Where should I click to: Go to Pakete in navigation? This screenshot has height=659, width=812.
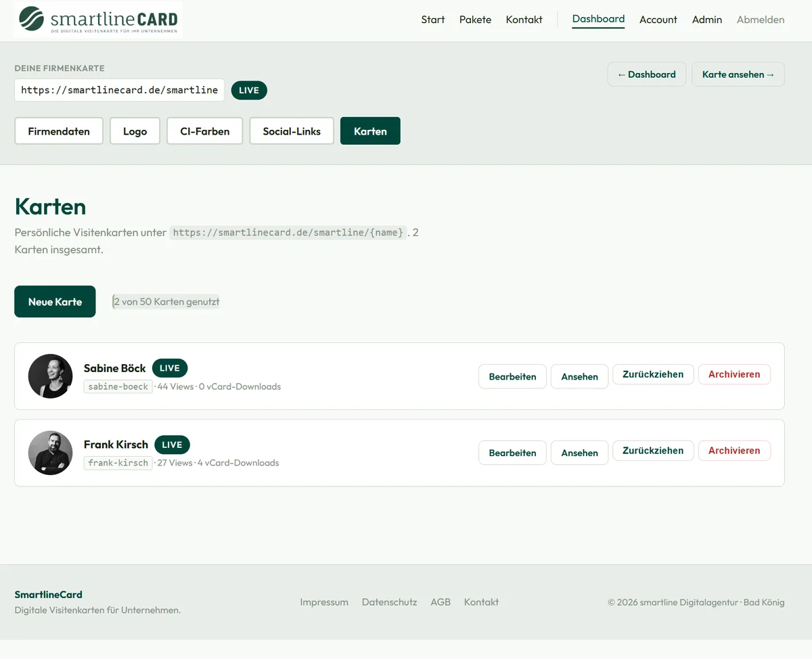coord(475,20)
